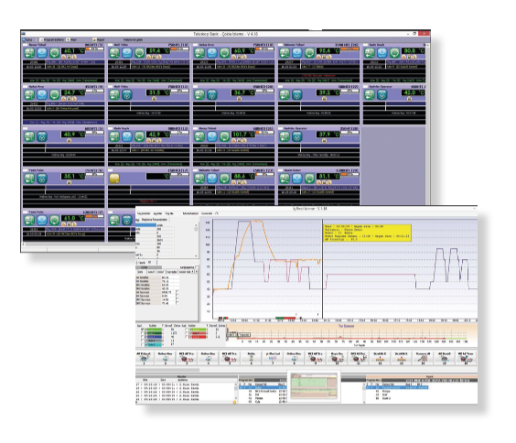Click the down arrow of the parameter list scrollbar
Viewport: 516px width, 443px height.
pyautogui.click(x=196, y=256)
